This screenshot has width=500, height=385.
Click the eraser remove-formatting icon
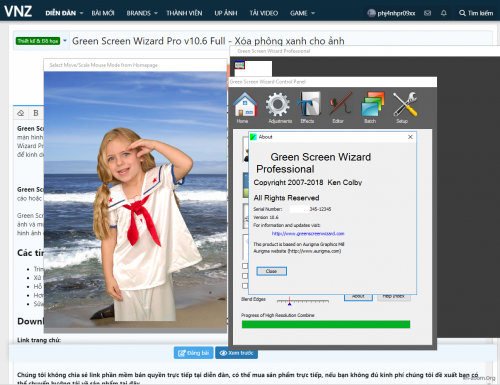pos(21,113)
